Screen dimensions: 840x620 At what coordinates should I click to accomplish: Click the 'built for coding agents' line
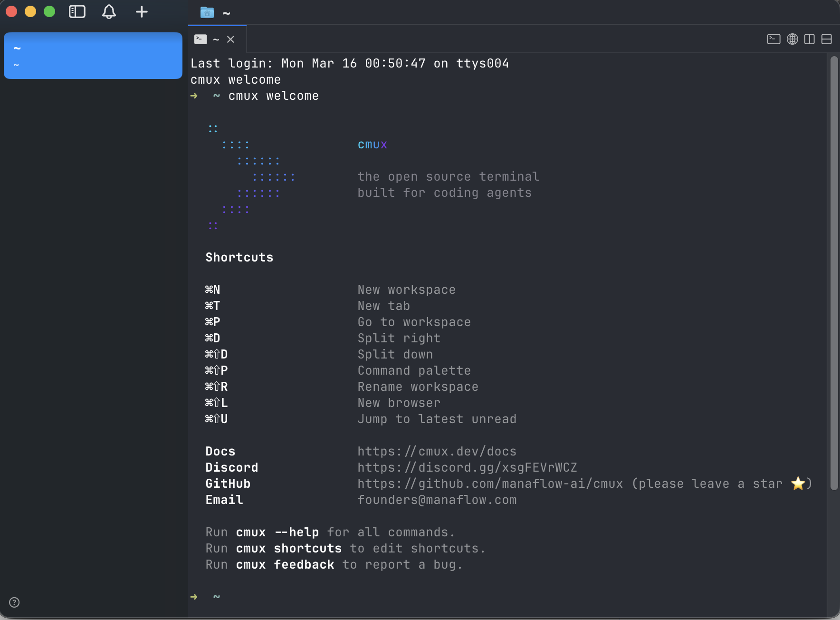(x=445, y=193)
